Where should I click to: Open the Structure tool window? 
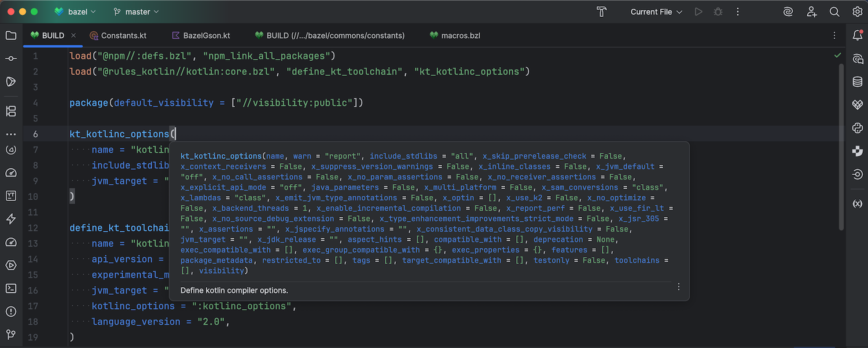(11, 111)
